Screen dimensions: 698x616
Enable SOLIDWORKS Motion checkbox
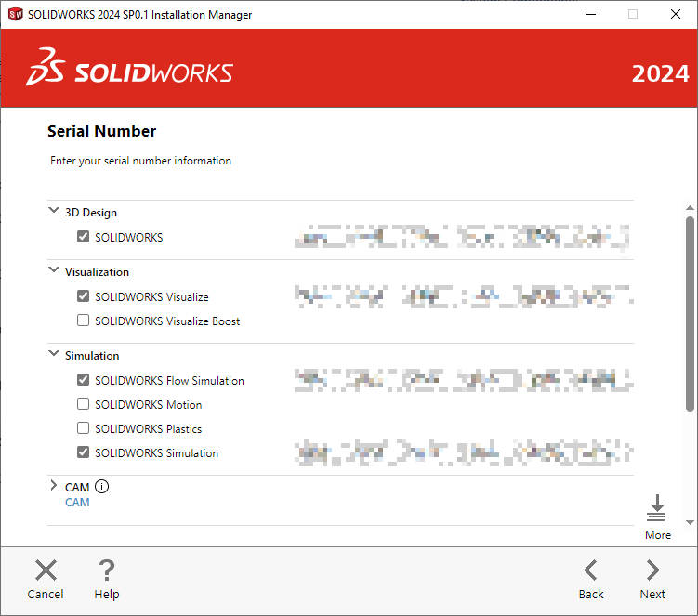pyautogui.click(x=84, y=405)
